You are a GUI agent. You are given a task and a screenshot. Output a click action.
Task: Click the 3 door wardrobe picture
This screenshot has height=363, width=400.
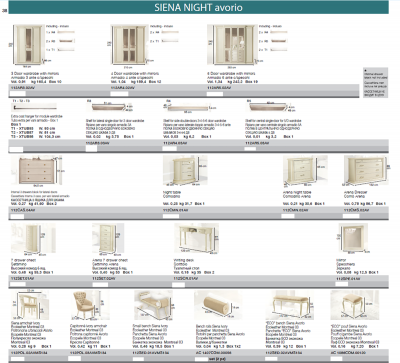coord(29,44)
